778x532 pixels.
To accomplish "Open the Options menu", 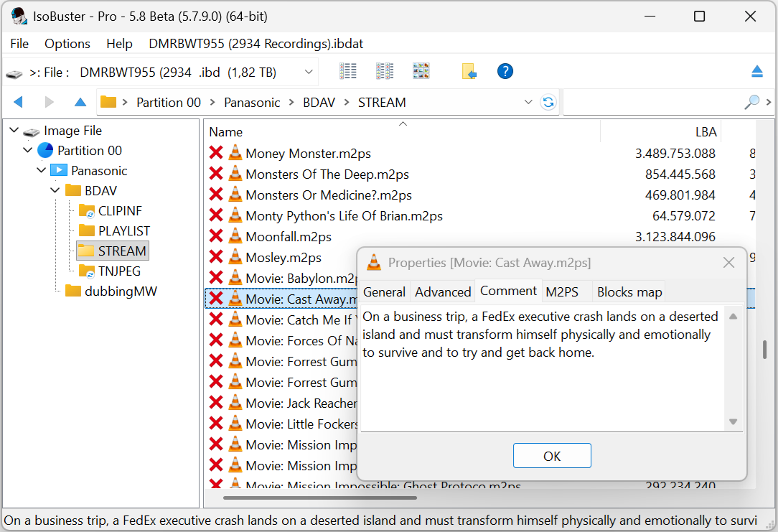I will [67, 44].
